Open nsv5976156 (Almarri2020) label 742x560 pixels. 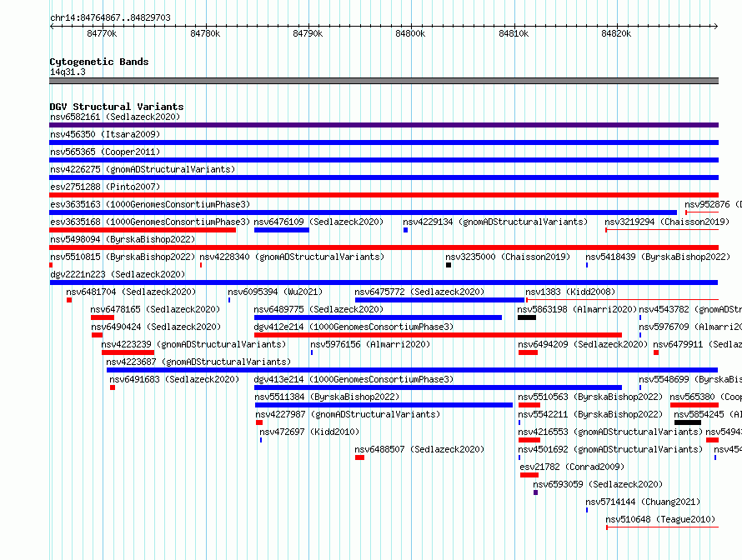coord(370,344)
